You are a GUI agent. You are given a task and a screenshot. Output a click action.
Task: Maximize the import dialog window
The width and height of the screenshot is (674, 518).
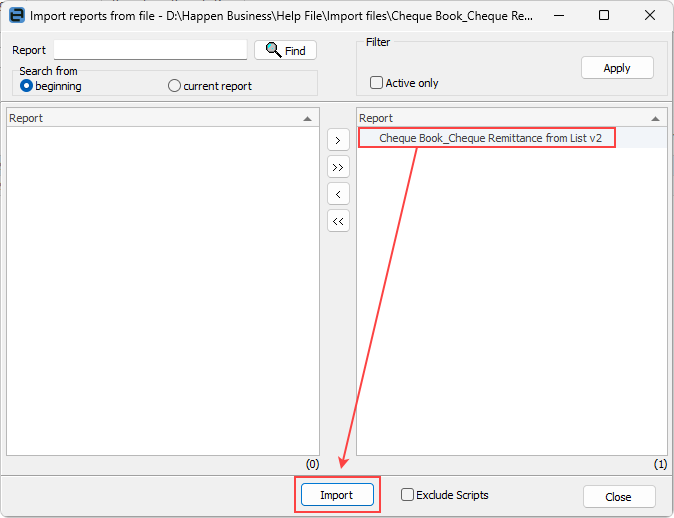pyautogui.click(x=604, y=15)
